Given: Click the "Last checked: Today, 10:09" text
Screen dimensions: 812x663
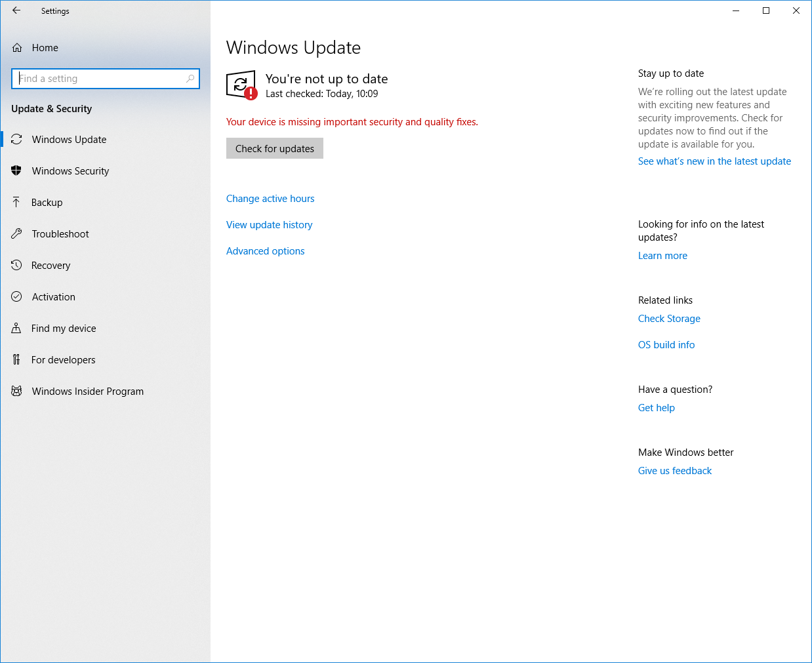Looking at the screenshot, I should point(321,94).
